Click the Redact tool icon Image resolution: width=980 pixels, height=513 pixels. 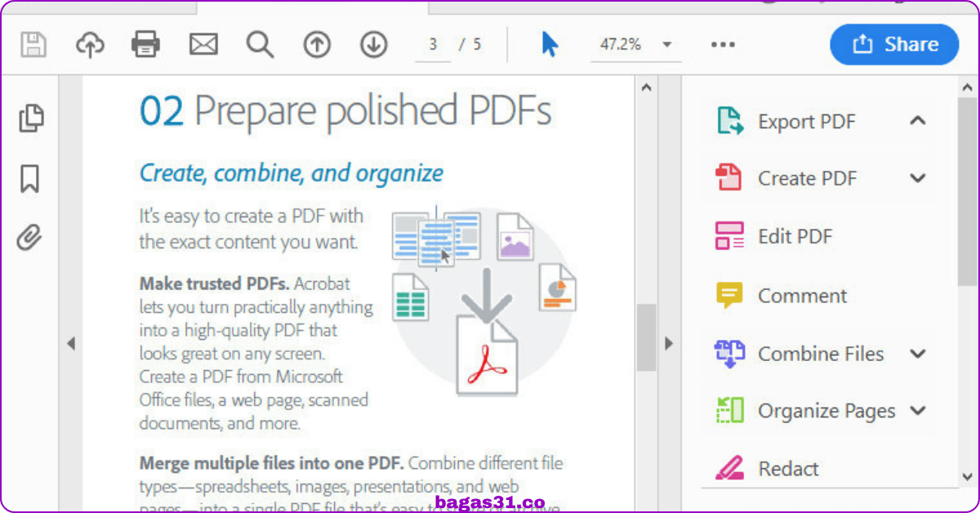click(729, 468)
